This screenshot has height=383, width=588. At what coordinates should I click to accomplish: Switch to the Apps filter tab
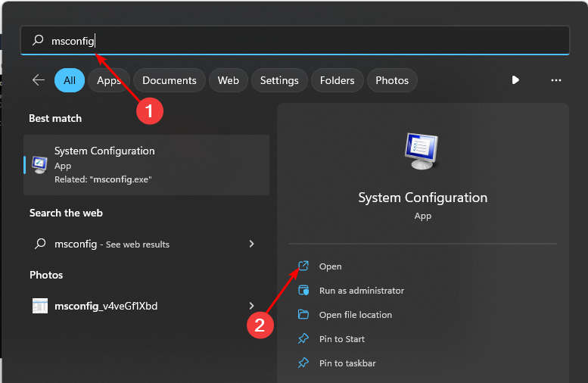[109, 80]
